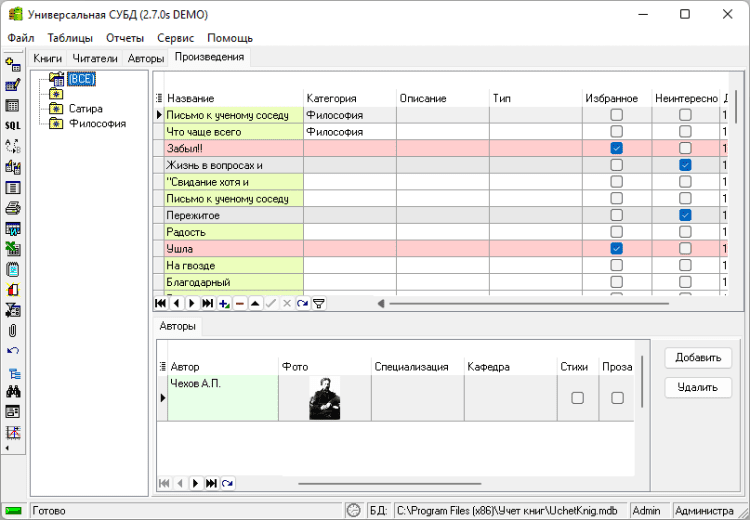Screen dimensions: 750x520
Task: Open the Файл menu
Action: [21, 38]
